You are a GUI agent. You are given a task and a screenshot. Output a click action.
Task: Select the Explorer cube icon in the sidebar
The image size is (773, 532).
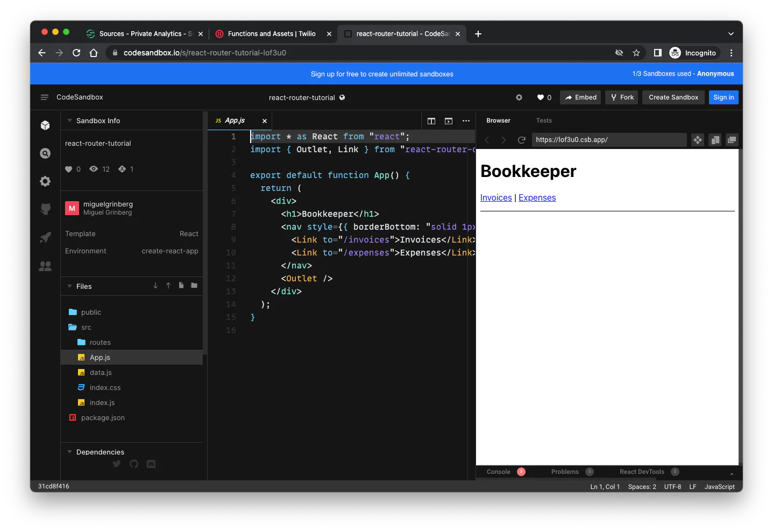click(45, 125)
